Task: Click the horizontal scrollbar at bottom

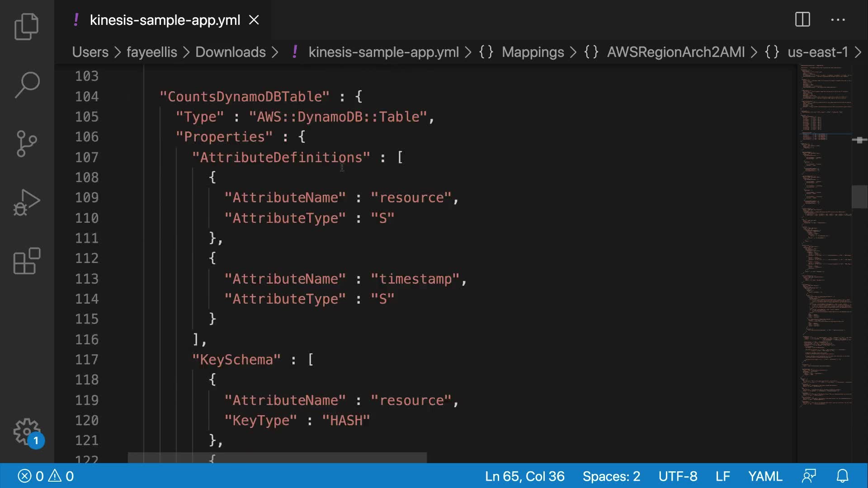Action: point(277,457)
